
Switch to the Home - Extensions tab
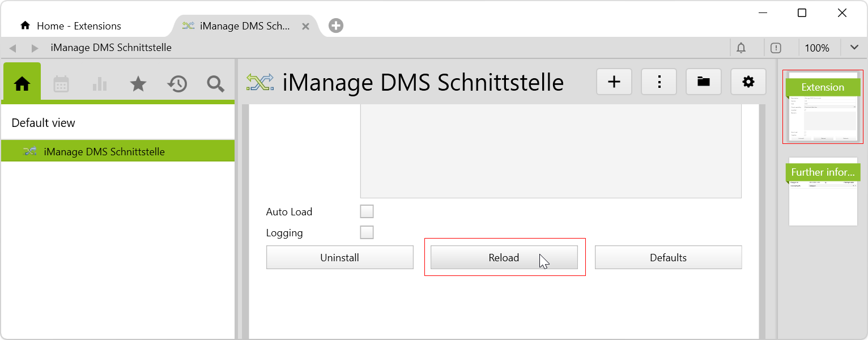coord(79,26)
